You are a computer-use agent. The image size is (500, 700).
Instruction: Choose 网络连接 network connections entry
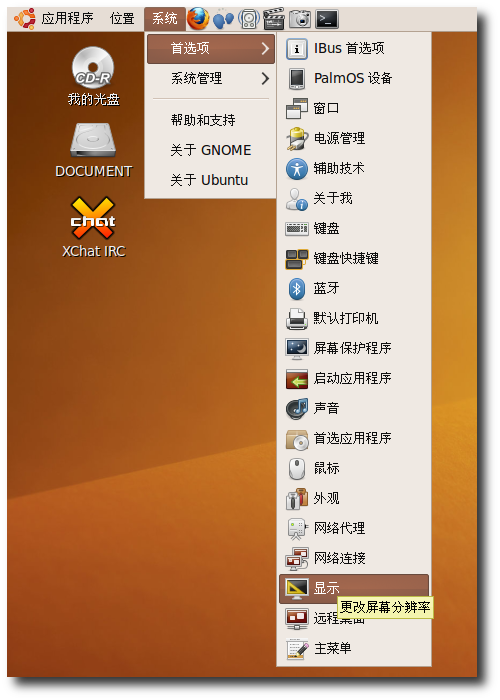(354, 558)
